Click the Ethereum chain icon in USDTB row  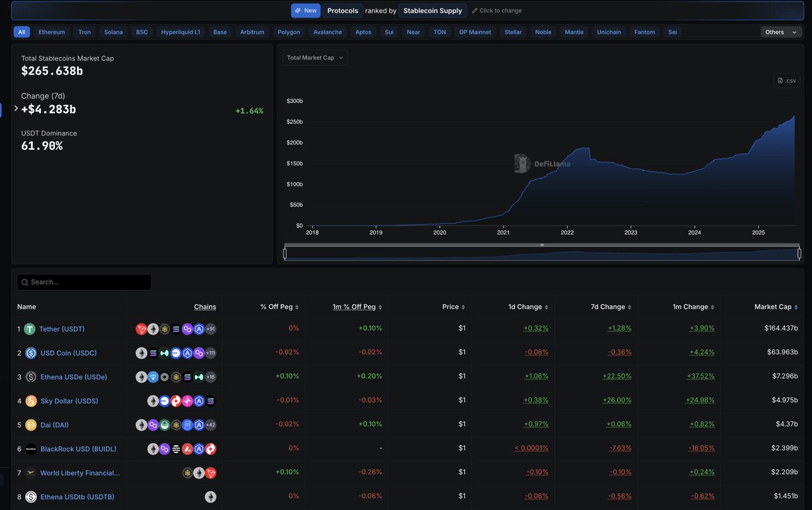tap(210, 496)
